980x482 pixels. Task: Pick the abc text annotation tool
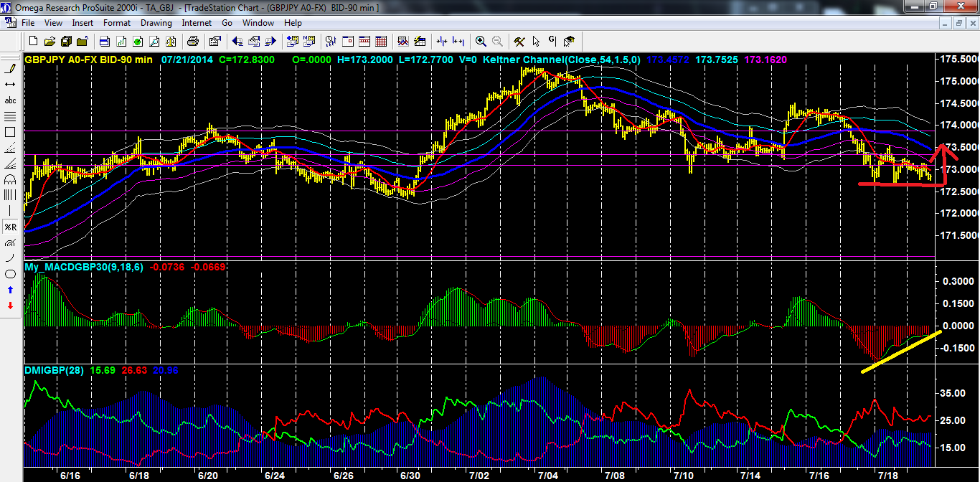[10, 100]
